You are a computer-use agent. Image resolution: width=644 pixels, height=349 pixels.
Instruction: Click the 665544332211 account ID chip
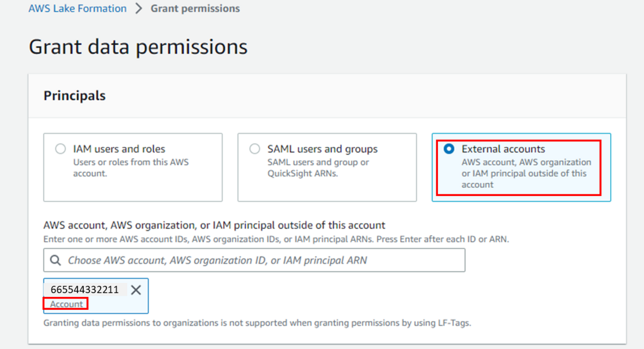85,290
